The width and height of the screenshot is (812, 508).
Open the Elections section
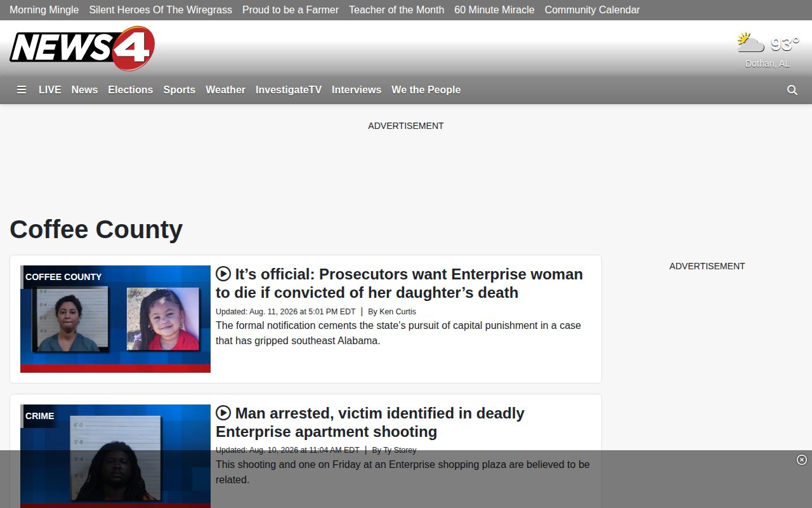click(x=131, y=90)
